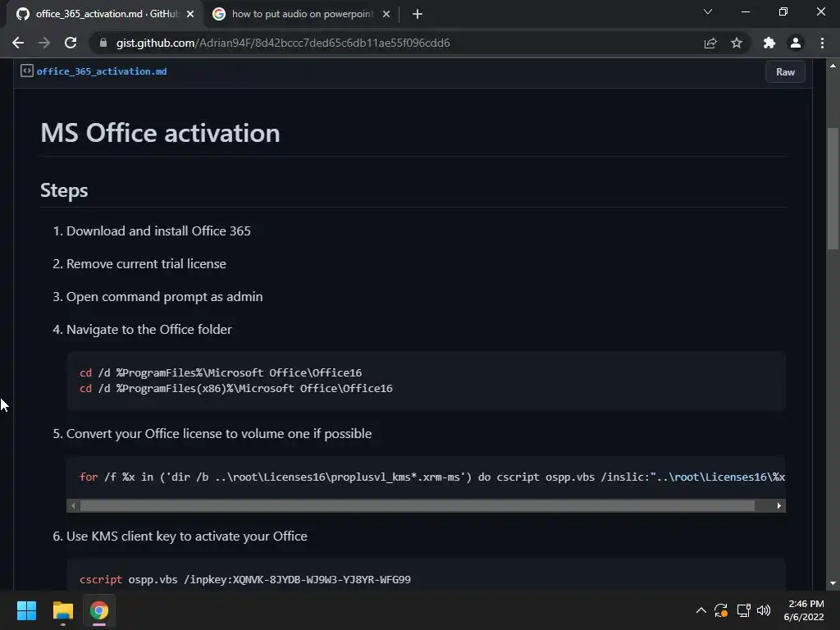This screenshot has width=840, height=630.
Task: Click the page scrollbar down arrow
Action: click(x=833, y=583)
